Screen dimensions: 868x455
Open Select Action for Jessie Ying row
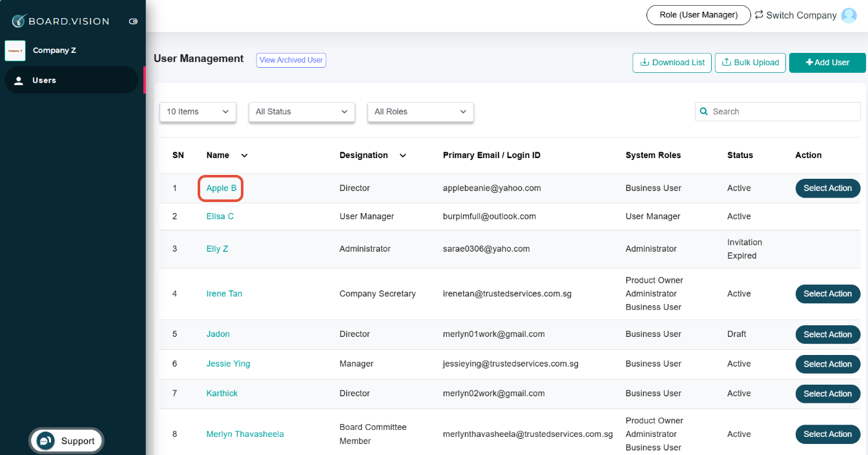(827, 364)
